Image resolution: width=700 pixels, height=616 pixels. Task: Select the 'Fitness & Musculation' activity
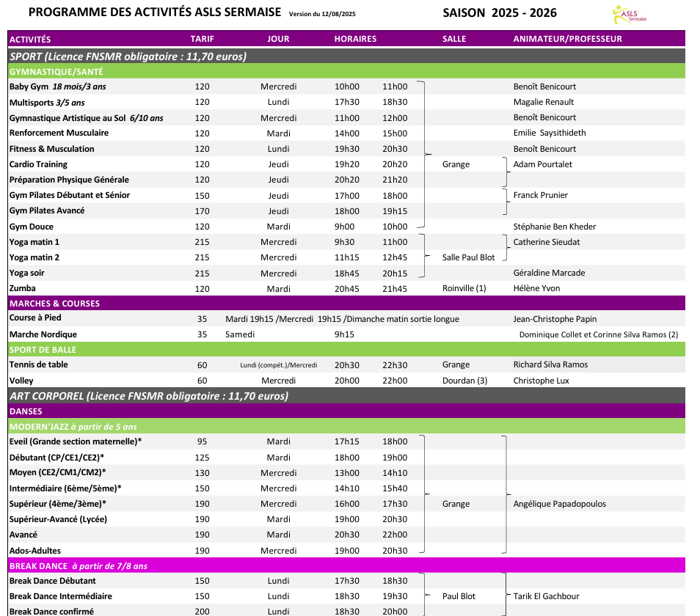(x=52, y=149)
